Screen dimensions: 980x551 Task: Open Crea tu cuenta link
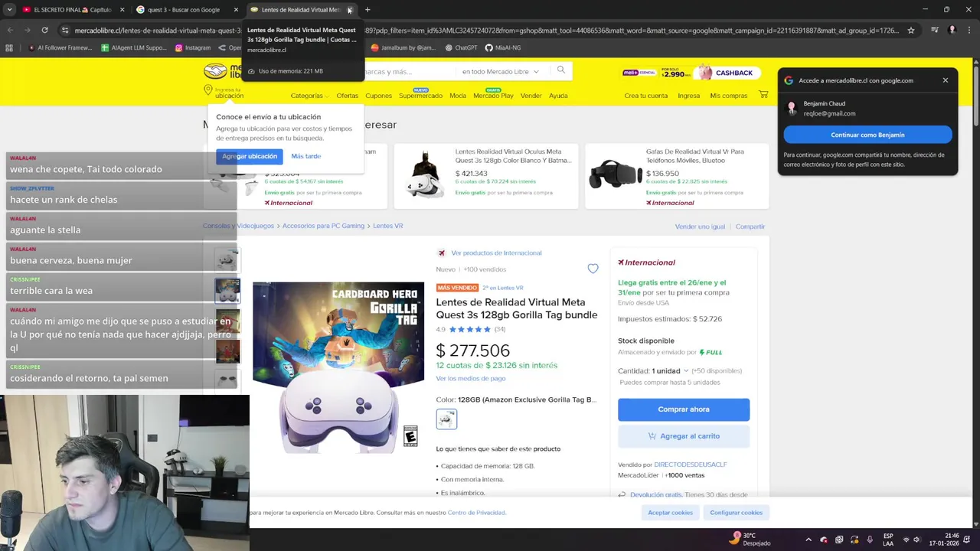(x=646, y=96)
